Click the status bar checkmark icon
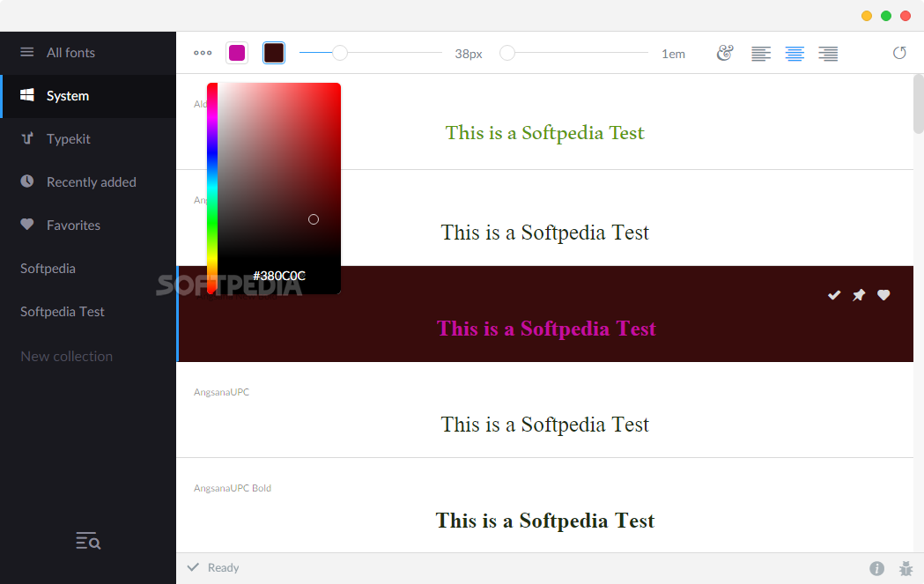This screenshot has height=584, width=924. coord(193,567)
